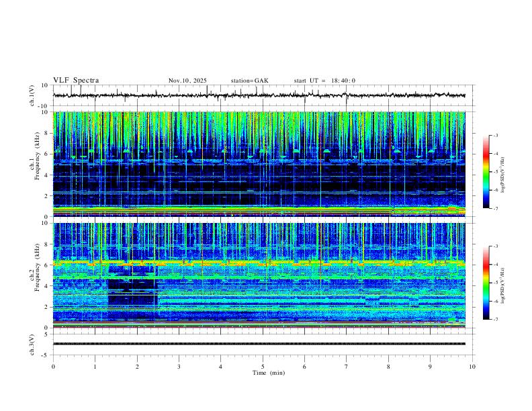Click the ch.1 colorbar 'log(PSD)(V²/Hz)' label
Screen dimensions: 532x411
tap(503, 175)
